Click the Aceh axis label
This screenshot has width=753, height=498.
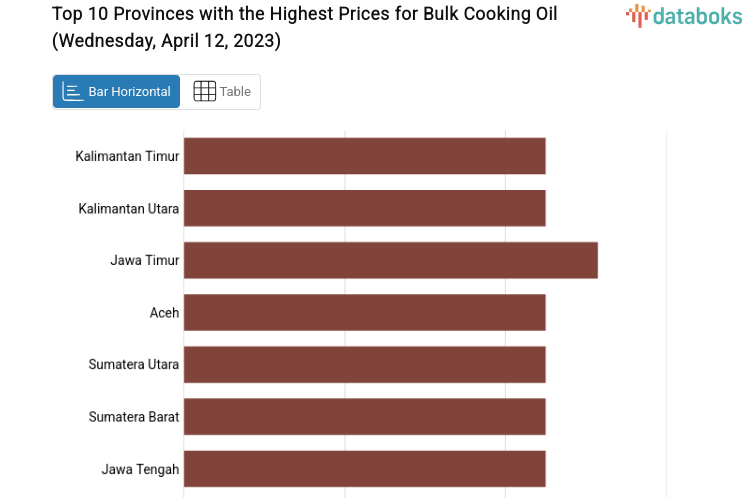164,313
